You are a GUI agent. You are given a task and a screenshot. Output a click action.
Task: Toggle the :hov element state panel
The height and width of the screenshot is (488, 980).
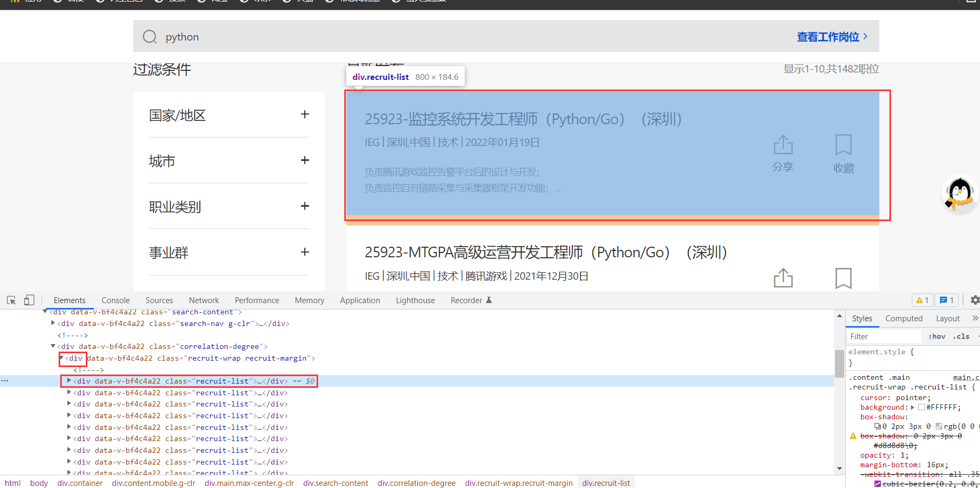[936, 336]
